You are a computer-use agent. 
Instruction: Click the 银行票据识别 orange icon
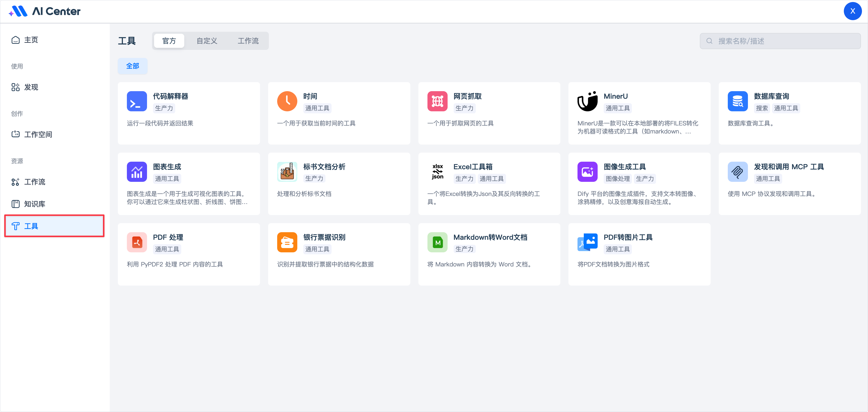pos(287,242)
